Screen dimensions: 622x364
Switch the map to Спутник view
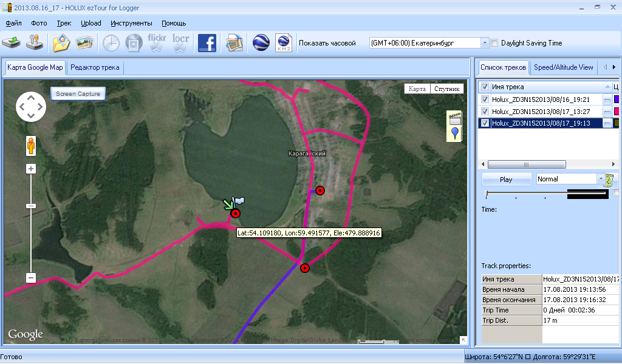click(446, 89)
